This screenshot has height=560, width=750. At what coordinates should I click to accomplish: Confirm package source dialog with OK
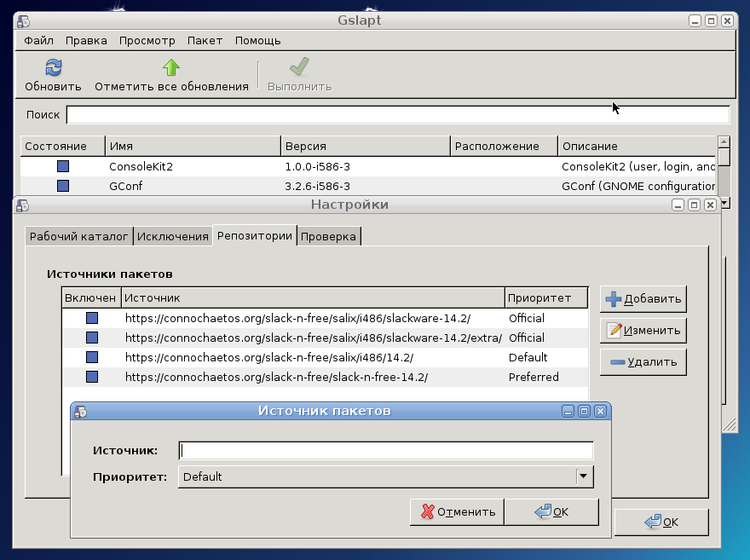click(x=551, y=511)
